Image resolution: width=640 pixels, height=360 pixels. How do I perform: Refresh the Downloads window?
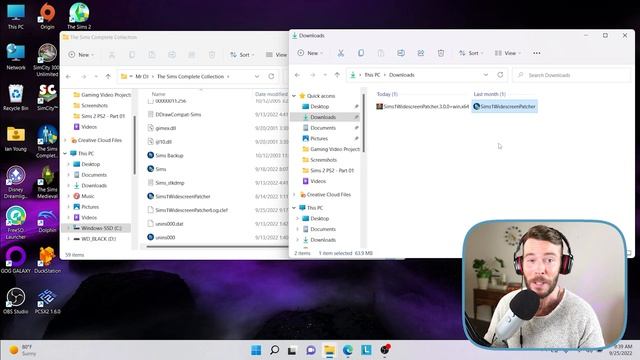[500, 75]
